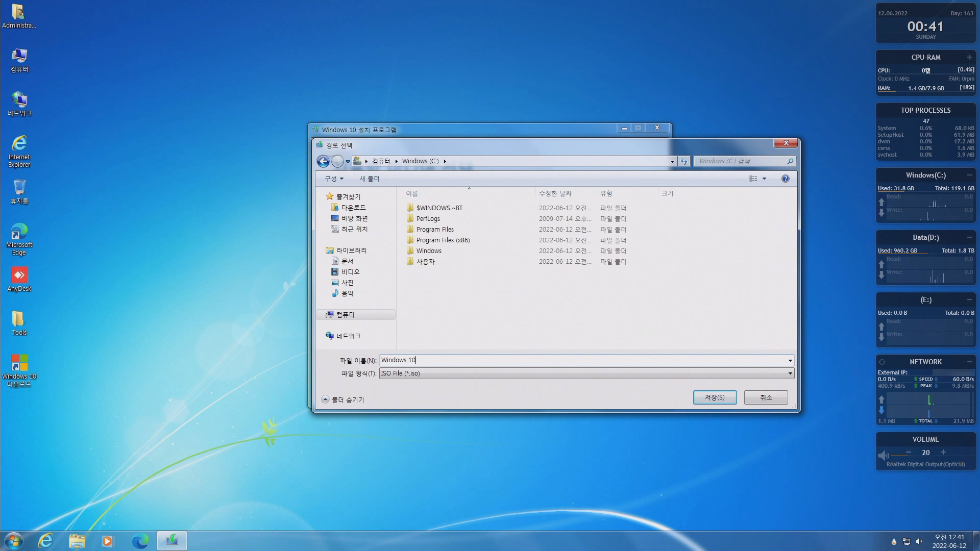The width and height of the screenshot is (980, 551).
Task: Select the 사용자 (Users) folder
Action: (425, 262)
